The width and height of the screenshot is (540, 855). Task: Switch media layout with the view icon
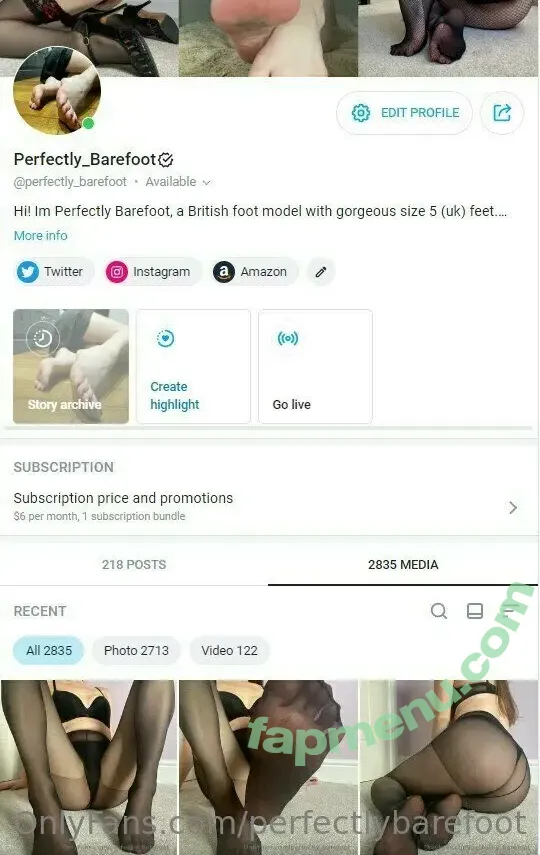pos(475,611)
